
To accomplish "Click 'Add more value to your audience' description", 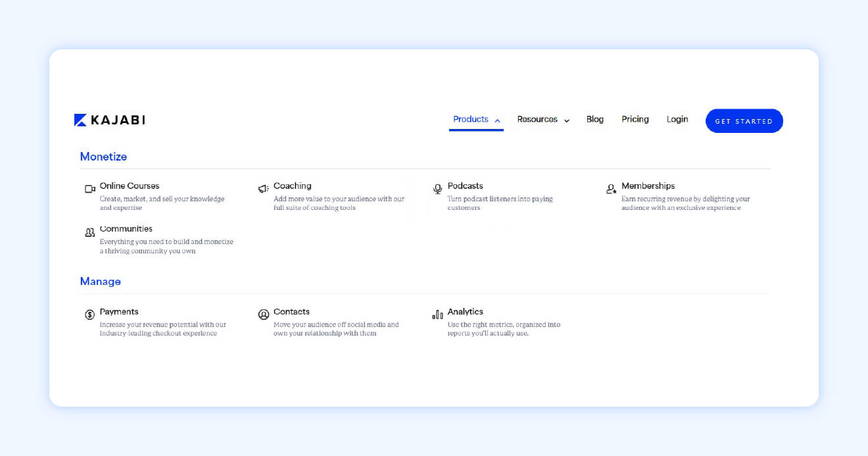I will (x=339, y=203).
